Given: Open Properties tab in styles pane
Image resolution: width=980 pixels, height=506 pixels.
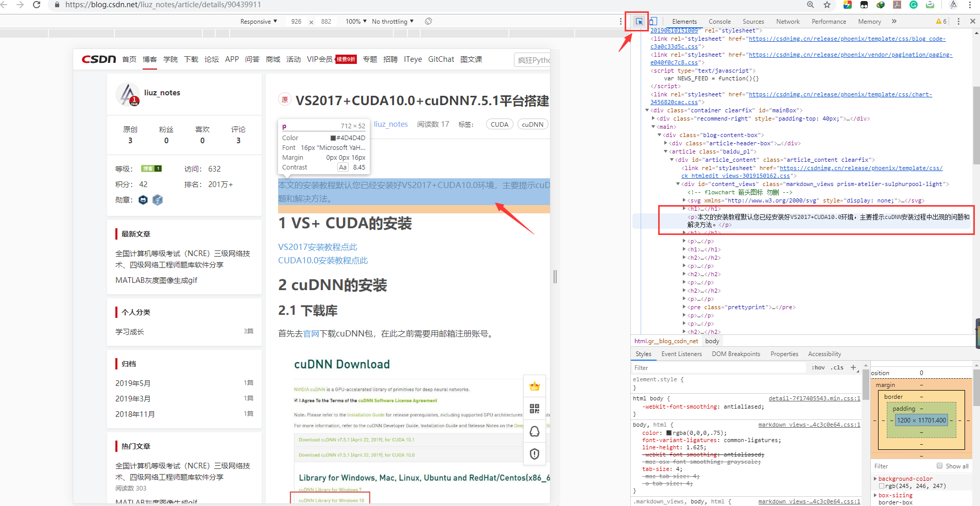Looking at the screenshot, I should tap(784, 354).
